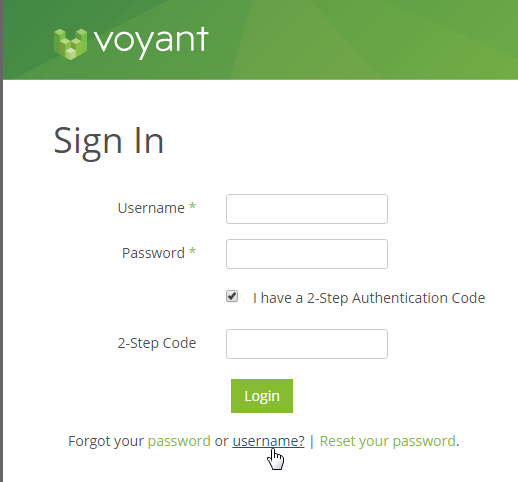The image size is (518, 482).
Task: Click the green Login button
Action: point(262,396)
